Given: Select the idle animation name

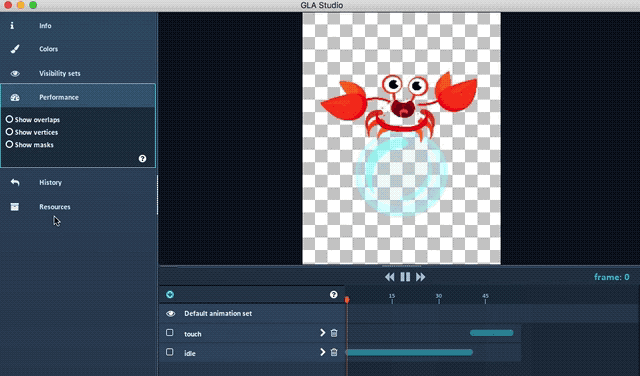Looking at the screenshot, I should click(x=190, y=353).
